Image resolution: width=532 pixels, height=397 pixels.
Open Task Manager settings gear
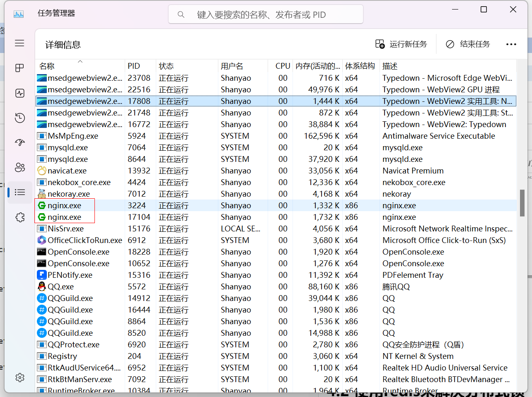coord(19,378)
